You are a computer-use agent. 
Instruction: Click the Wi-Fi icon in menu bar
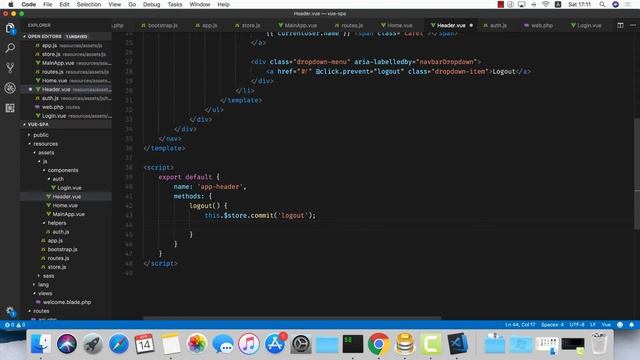point(546,4)
